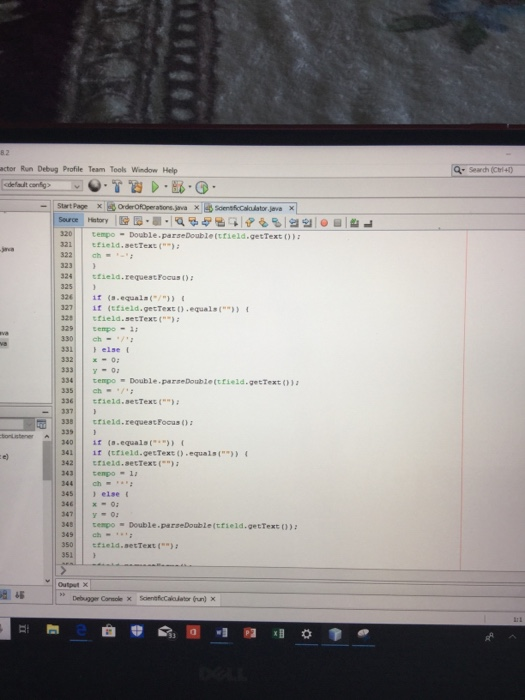Open the Mail app in the taskbar
Image resolution: width=525 pixels, height=700 pixels.
click(166, 632)
